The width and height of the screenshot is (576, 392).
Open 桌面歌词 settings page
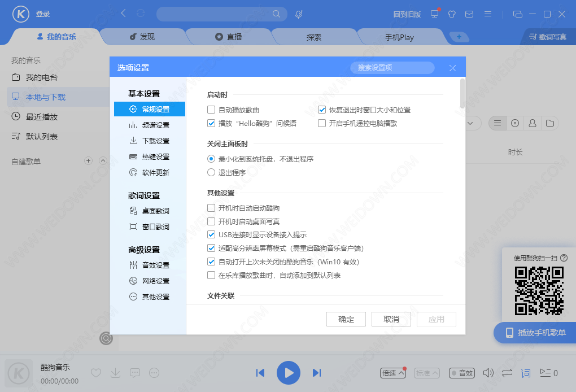click(150, 211)
